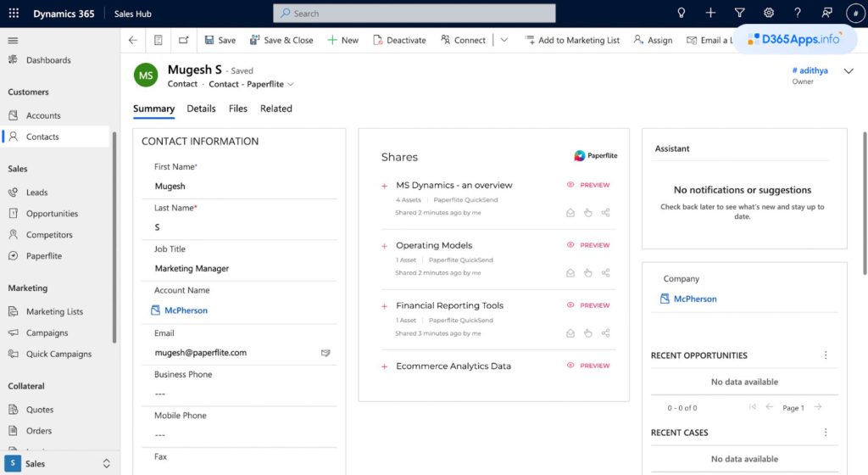Go back with the arrow icon

[x=133, y=40]
